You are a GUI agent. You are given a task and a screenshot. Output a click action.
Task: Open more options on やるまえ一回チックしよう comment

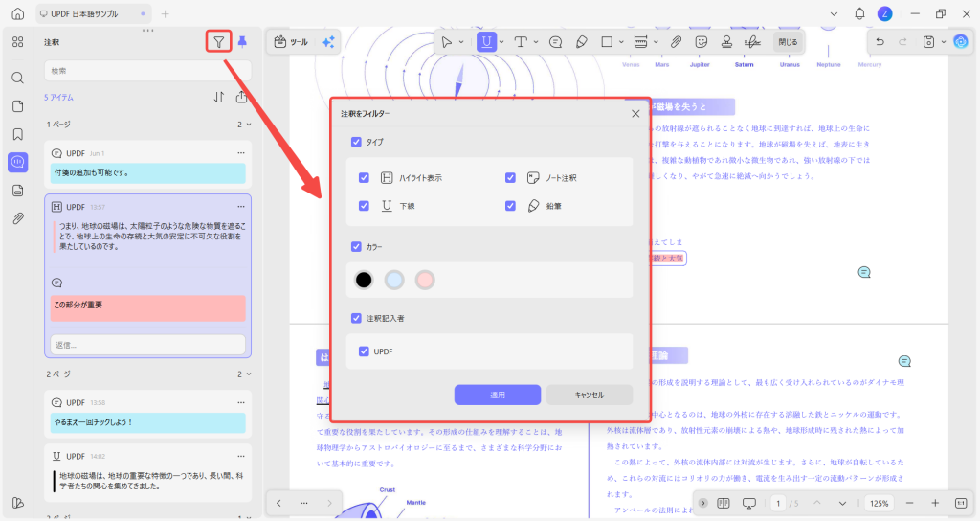click(x=241, y=403)
